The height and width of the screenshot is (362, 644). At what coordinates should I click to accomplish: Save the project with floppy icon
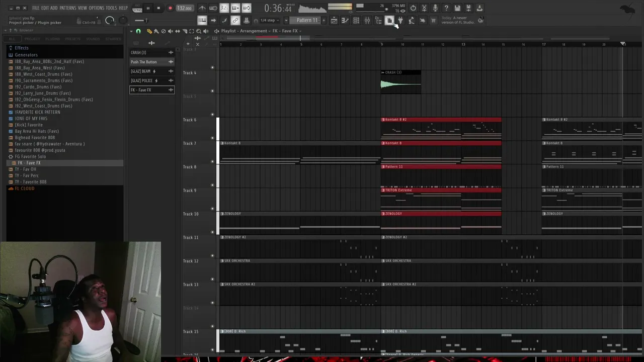point(457,8)
